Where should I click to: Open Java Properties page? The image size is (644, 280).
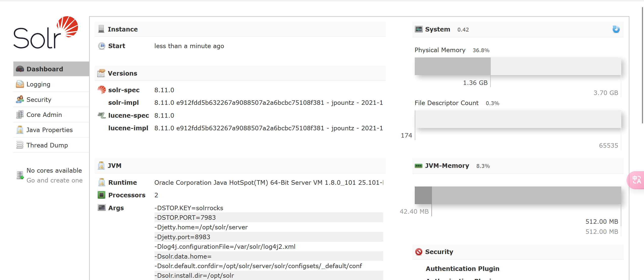pos(49,130)
